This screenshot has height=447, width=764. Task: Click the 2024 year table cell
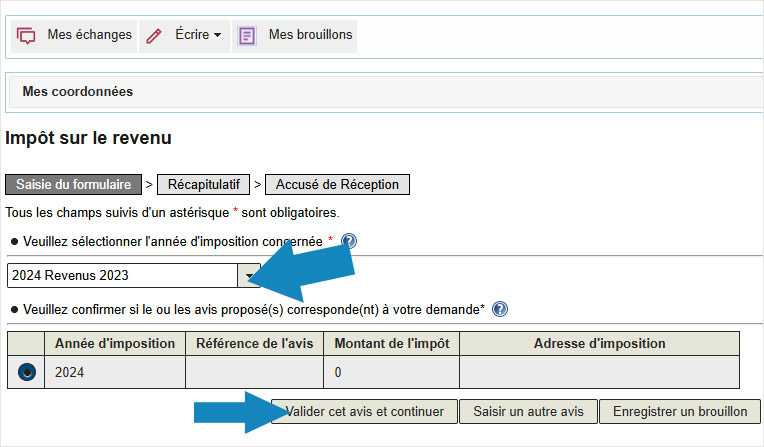pos(115,372)
